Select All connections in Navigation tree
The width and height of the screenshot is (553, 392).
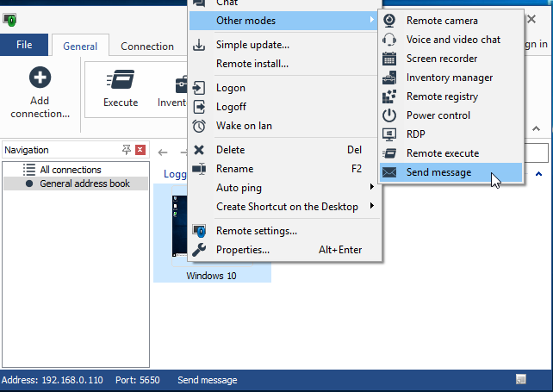pos(70,170)
